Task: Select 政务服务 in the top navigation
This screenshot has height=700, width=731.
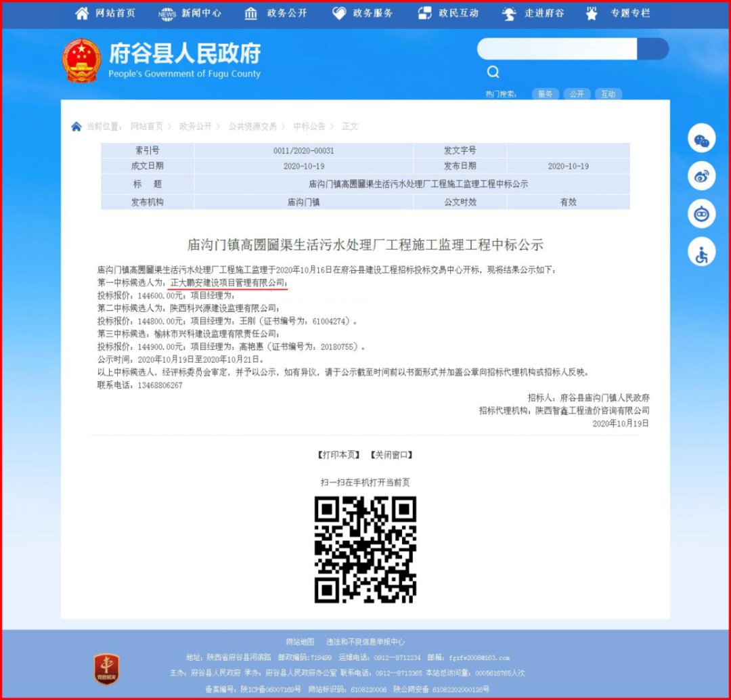Action: tap(363, 14)
